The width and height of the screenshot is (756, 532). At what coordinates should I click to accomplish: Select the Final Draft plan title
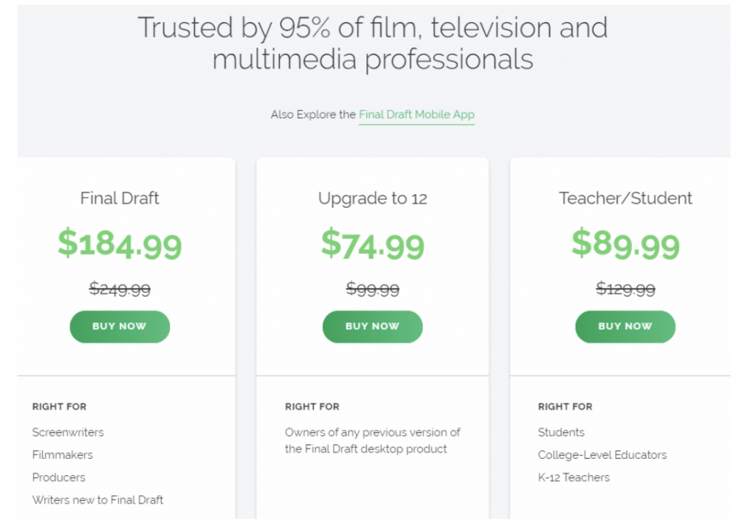(120, 198)
